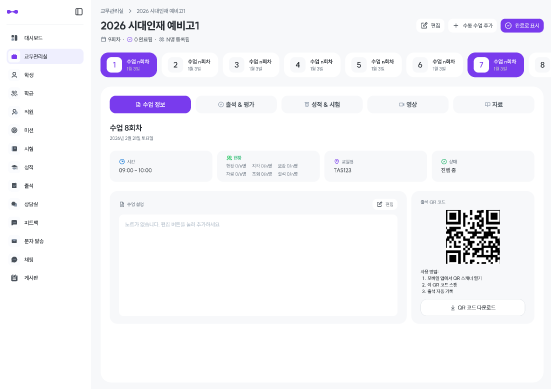Open the 시험 book icon in sidebar
The image size is (551, 389).
tap(14, 149)
